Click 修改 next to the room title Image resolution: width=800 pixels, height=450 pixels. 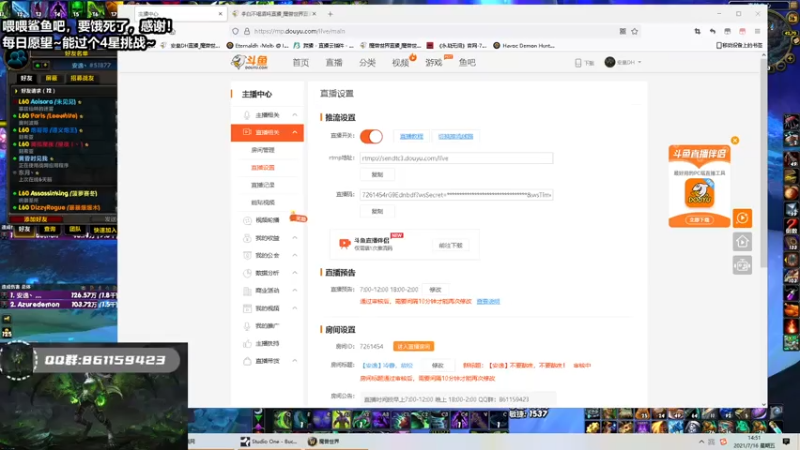[x=438, y=365]
